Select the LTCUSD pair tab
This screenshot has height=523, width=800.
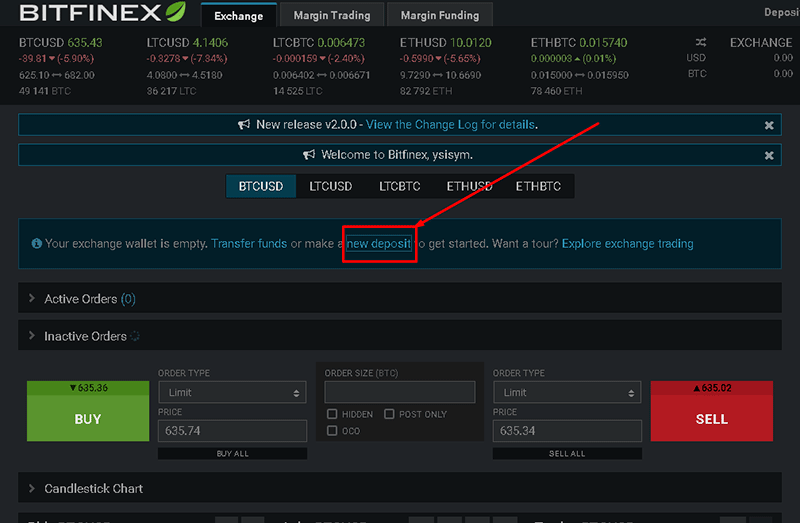click(x=331, y=186)
